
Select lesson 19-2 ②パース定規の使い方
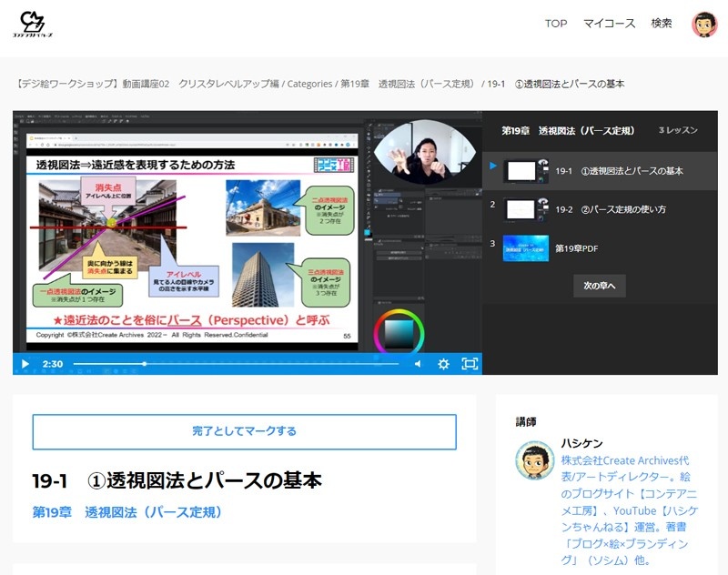[600, 209]
